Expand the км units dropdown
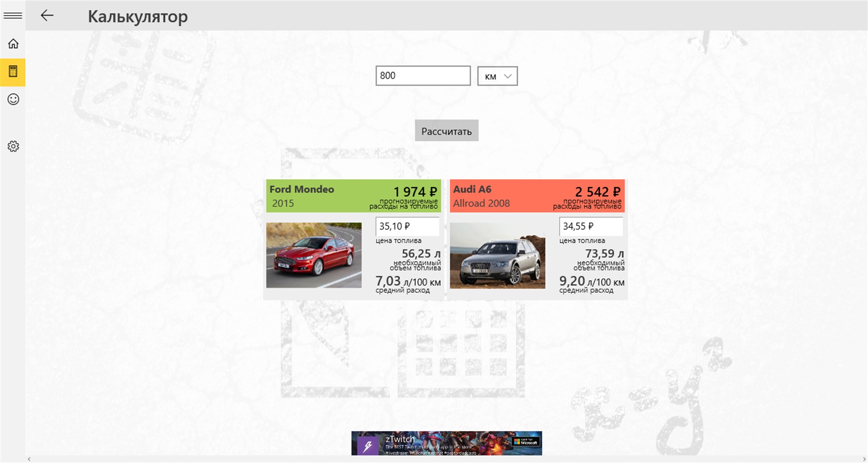This screenshot has height=463, width=868. [x=497, y=76]
